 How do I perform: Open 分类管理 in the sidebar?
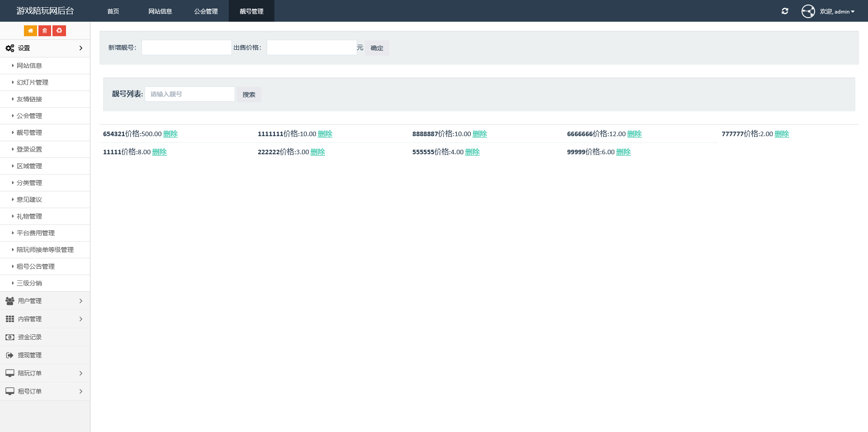pos(45,183)
